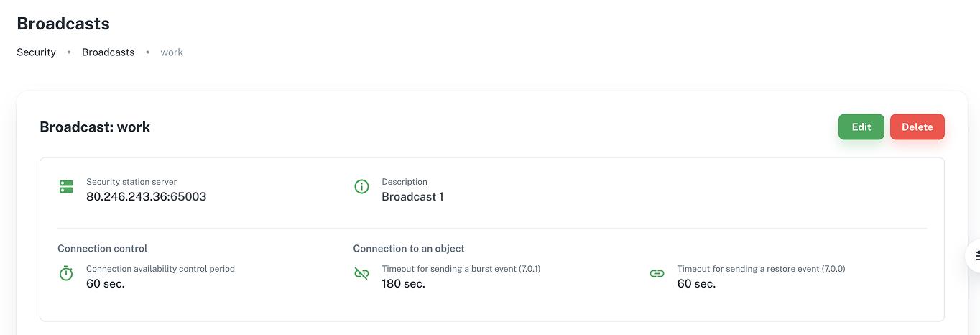Click the Connection control section heading

point(103,249)
